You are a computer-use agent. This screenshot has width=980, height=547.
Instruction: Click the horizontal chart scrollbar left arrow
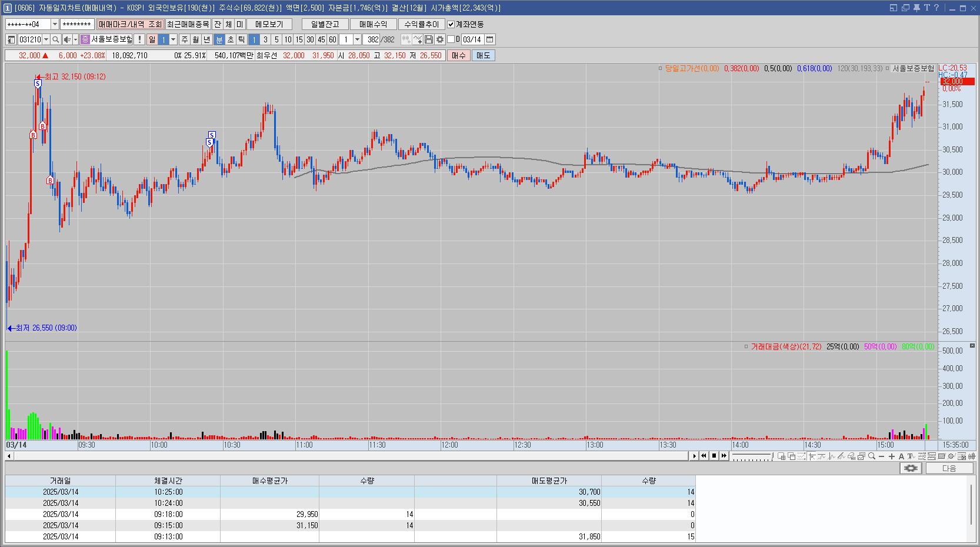click(9, 456)
